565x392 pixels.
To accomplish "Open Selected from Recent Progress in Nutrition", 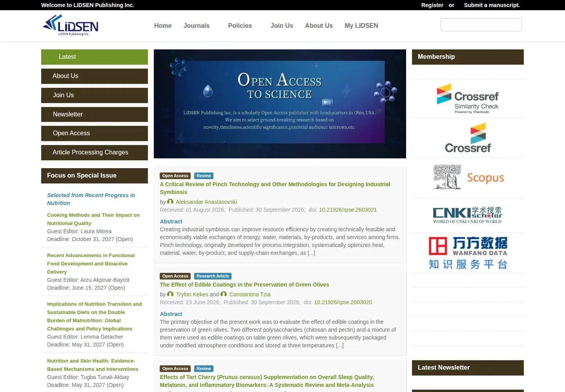I will (x=91, y=199).
